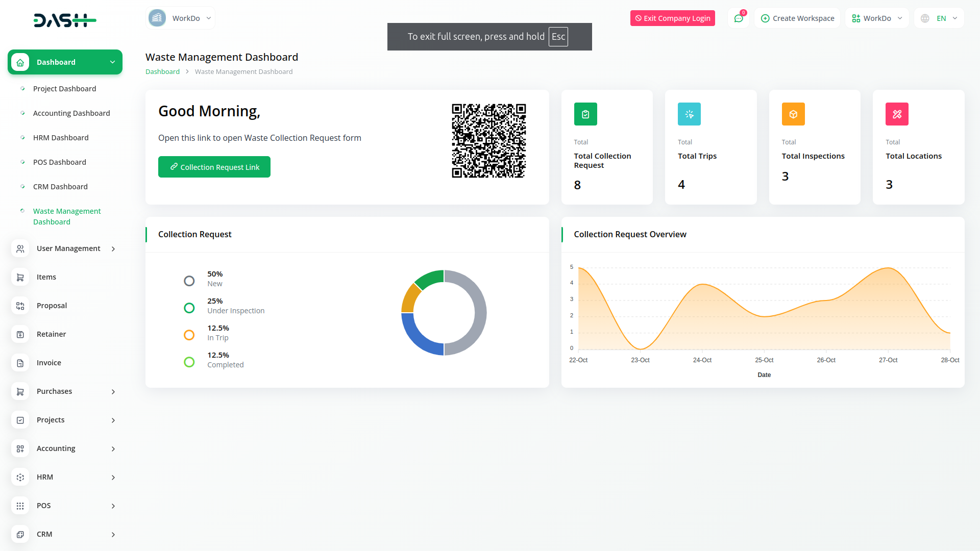Click the QR code image
This screenshot has height=551, width=980.
[488, 141]
